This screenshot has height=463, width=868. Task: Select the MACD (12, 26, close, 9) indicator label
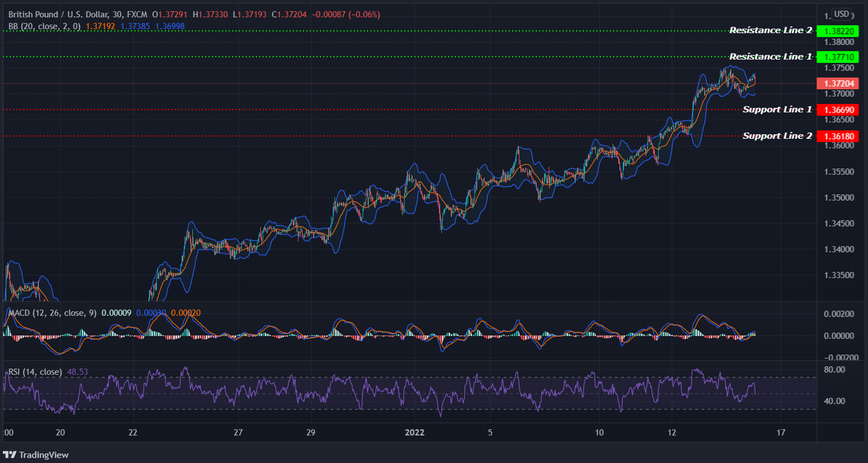point(53,312)
